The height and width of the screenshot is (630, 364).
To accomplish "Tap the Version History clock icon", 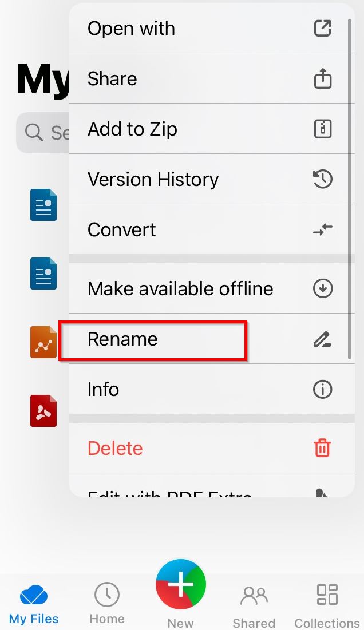I will (x=323, y=179).
